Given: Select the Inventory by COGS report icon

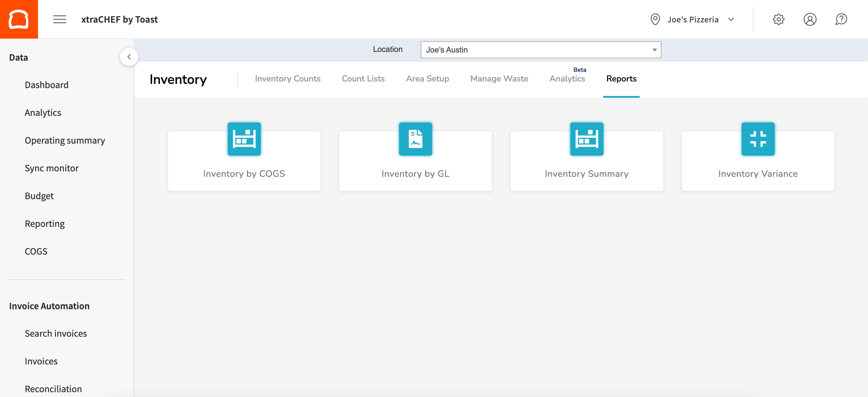Looking at the screenshot, I should (244, 139).
